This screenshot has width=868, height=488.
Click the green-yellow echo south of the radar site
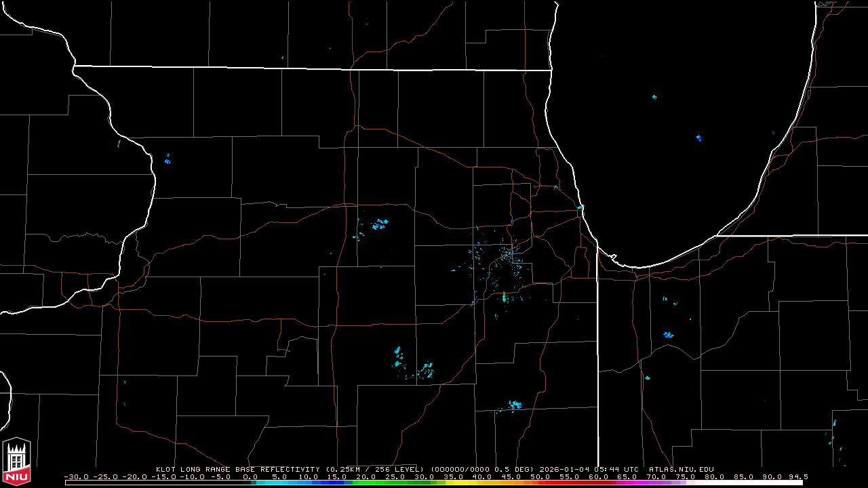pos(504,297)
